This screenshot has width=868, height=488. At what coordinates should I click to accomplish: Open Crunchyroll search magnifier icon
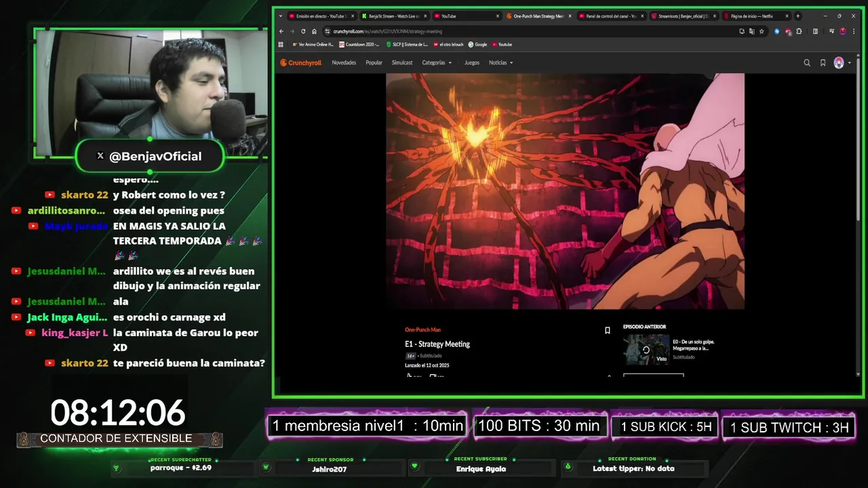pos(807,63)
